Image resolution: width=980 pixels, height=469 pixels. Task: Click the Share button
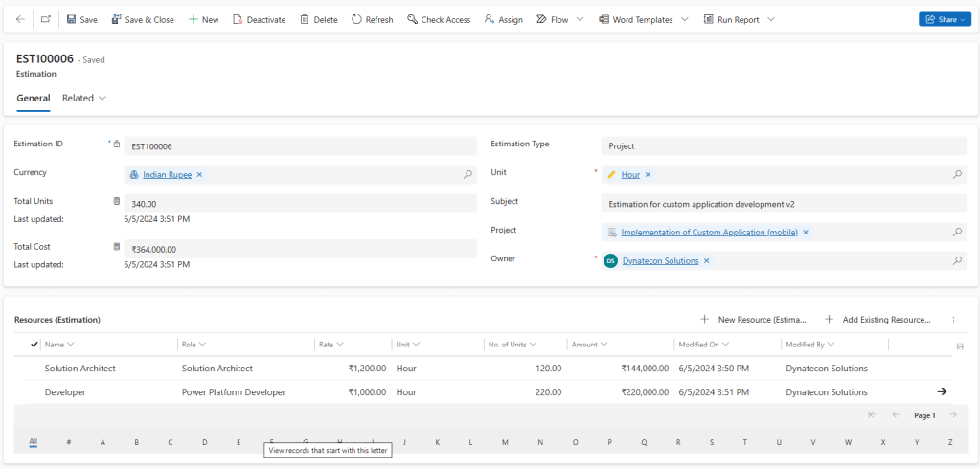tap(945, 19)
